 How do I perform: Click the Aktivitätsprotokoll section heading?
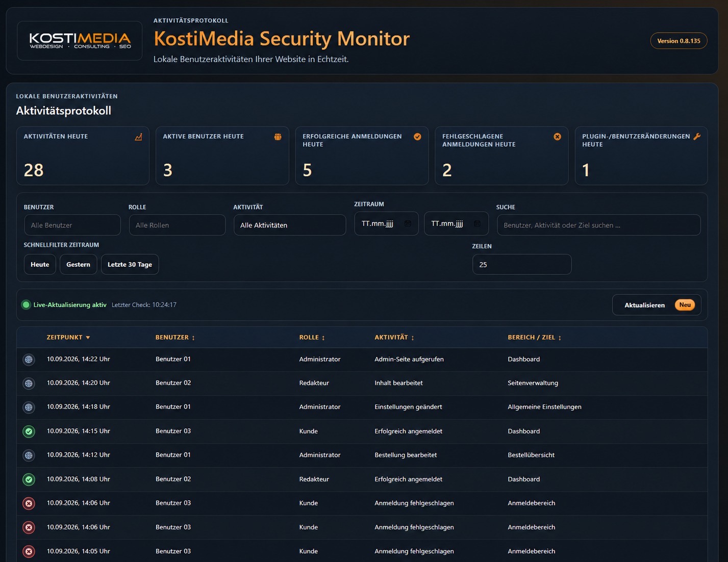coord(64,111)
